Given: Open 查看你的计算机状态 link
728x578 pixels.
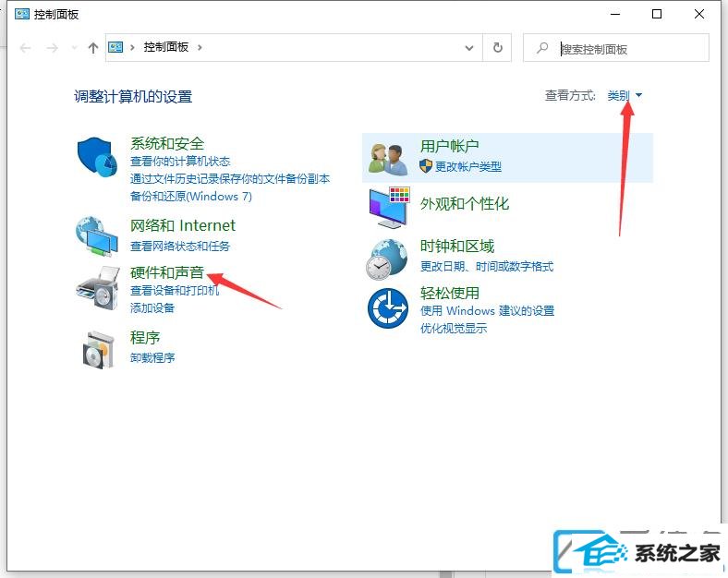Looking at the screenshot, I should coord(180,161).
